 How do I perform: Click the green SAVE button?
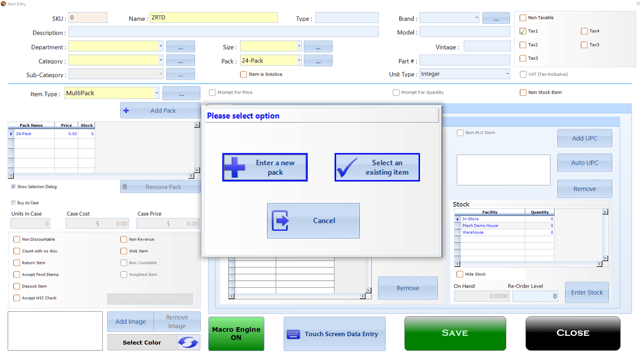coord(455,333)
